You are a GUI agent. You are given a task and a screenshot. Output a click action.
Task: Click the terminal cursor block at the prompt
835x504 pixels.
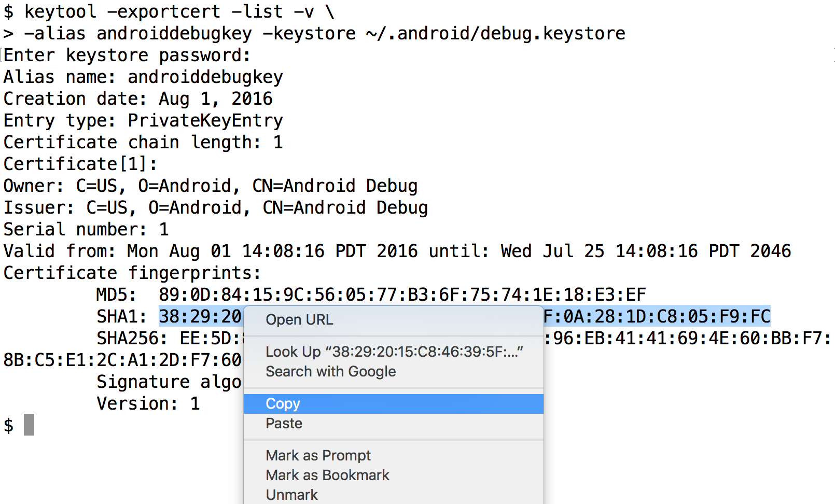[x=29, y=425]
